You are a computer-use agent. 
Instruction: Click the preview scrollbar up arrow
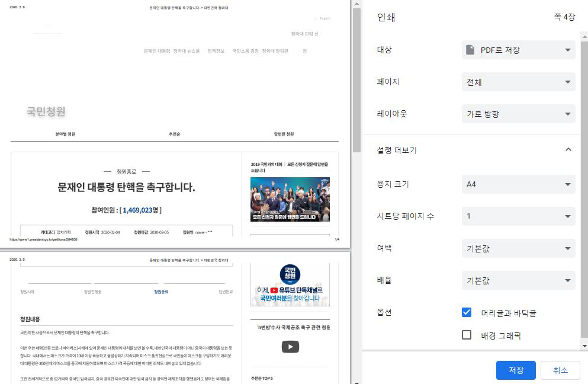tap(356, 4)
